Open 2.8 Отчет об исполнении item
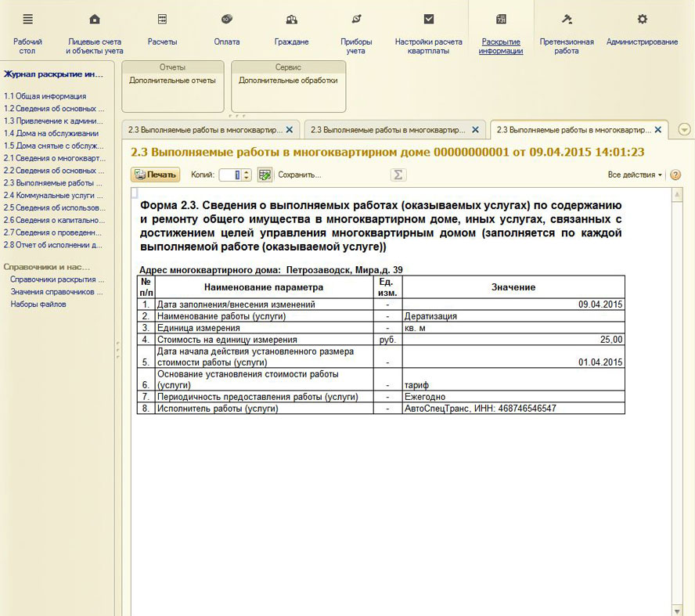 coord(52,245)
